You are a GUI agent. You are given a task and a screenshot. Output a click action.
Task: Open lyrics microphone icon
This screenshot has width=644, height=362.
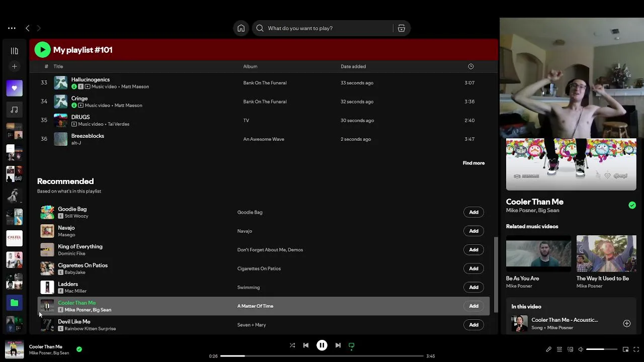click(x=549, y=349)
